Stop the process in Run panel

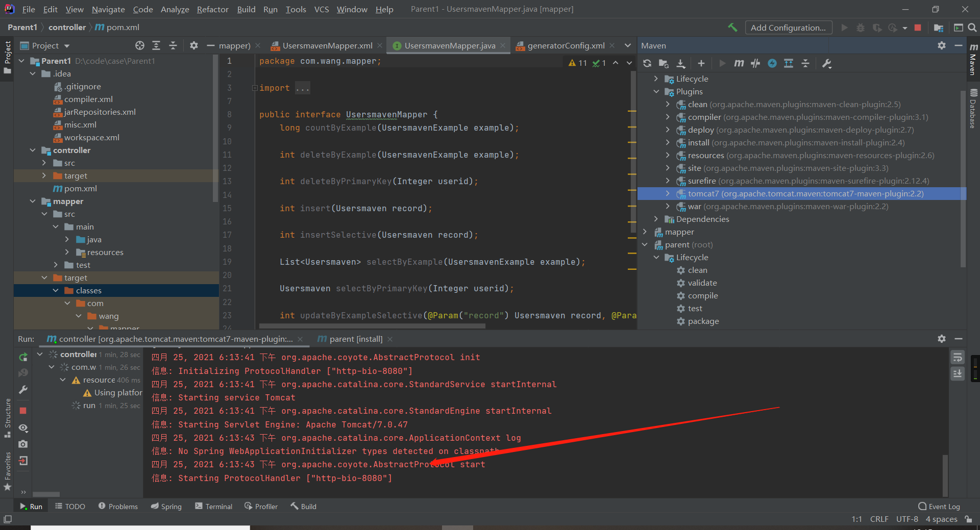coord(23,411)
